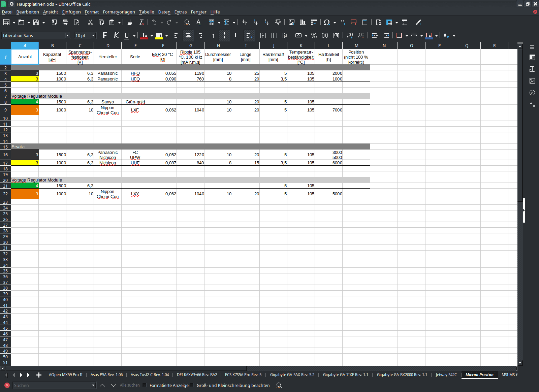Open the sidebar Gallery panel icon
539x392 pixels.
coord(532,81)
